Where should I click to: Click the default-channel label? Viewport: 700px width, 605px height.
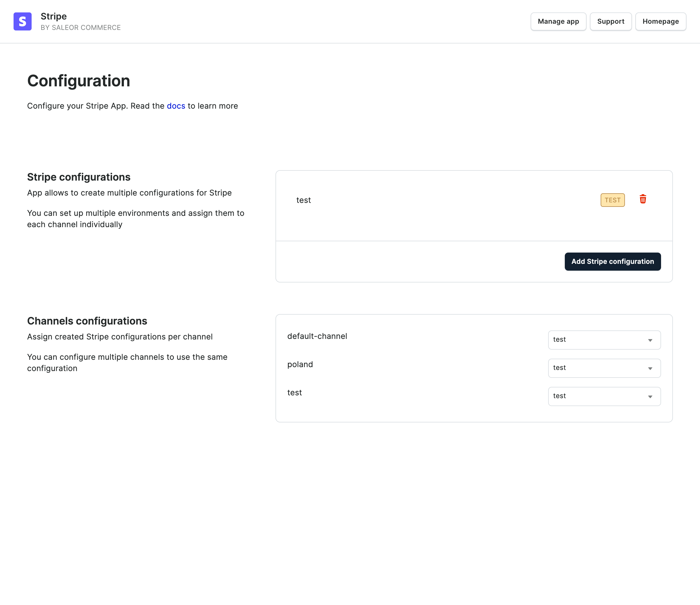[x=317, y=336]
